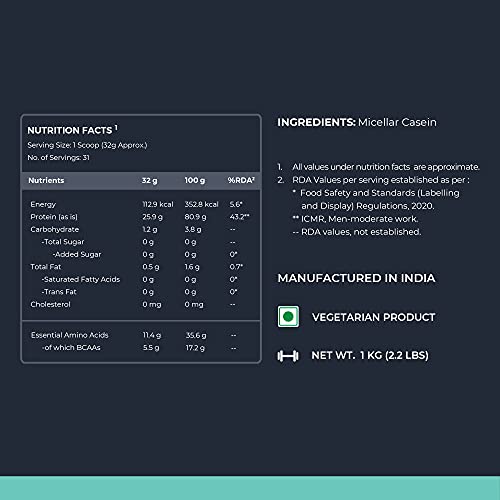Select the Protein (as is) row
The height and width of the screenshot is (500, 500).
(140, 217)
